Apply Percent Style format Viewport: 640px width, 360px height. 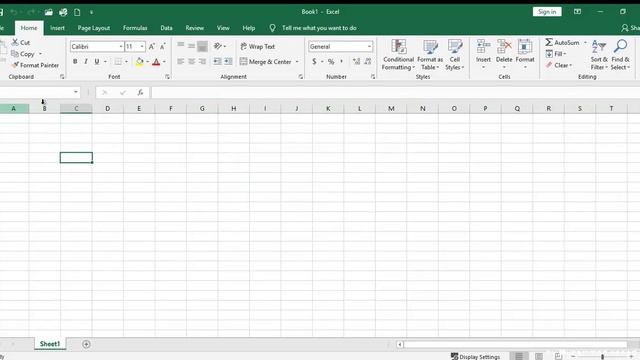pyautogui.click(x=331, y=62)
